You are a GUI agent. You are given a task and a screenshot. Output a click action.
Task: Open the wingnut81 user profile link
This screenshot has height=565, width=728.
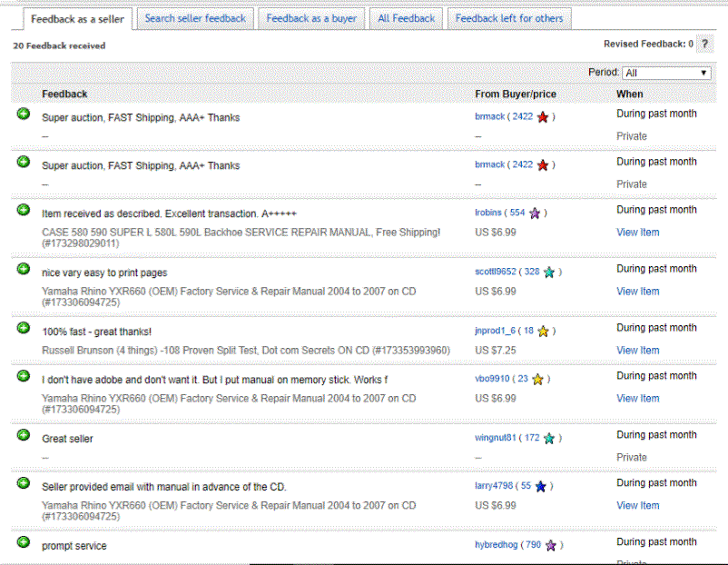[495, 439]
